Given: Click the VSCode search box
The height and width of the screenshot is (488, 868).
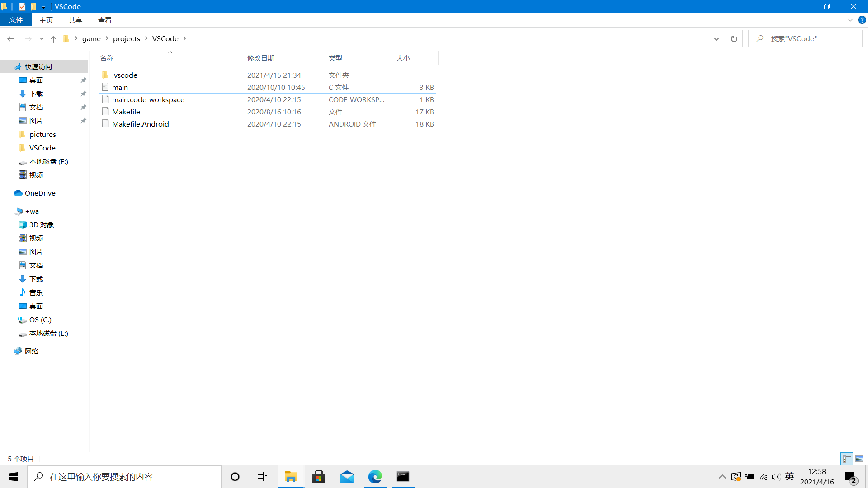Looking at the screenshot, I should [x=805, y=39].
